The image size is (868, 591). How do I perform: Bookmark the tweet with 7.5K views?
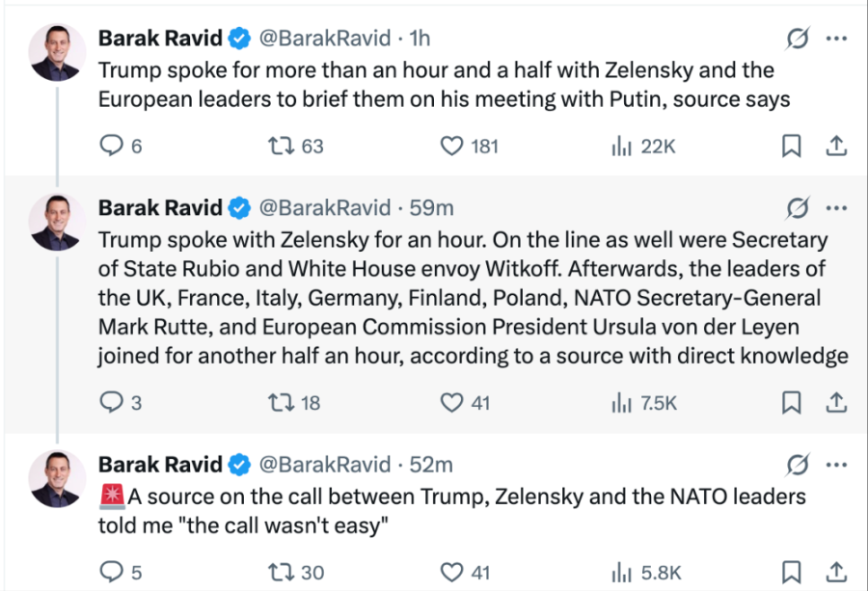[791, 402]
